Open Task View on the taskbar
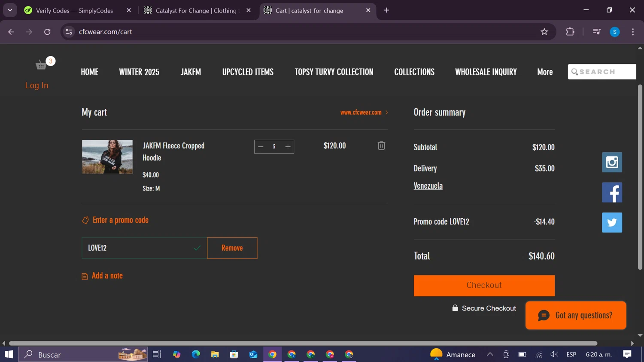The image size is (644, 362). 157,354
